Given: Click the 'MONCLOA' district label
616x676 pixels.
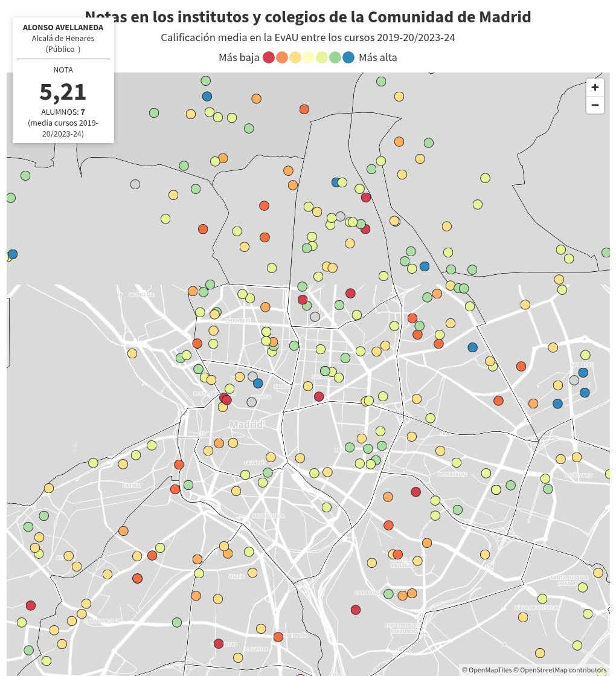Looking at the screenshot, I should (141, 295).
